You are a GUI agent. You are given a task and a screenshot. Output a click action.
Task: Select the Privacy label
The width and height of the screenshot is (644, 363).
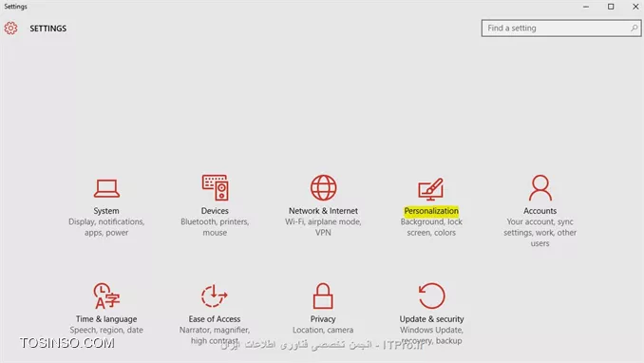point(323,319)
